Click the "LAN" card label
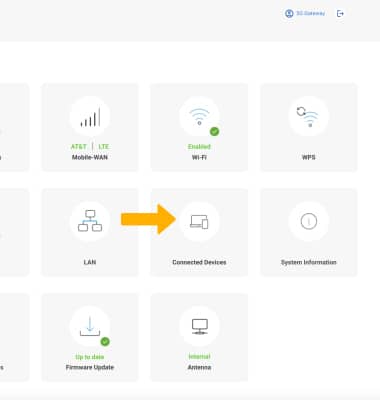380x400 pixels. click(90, 262)
